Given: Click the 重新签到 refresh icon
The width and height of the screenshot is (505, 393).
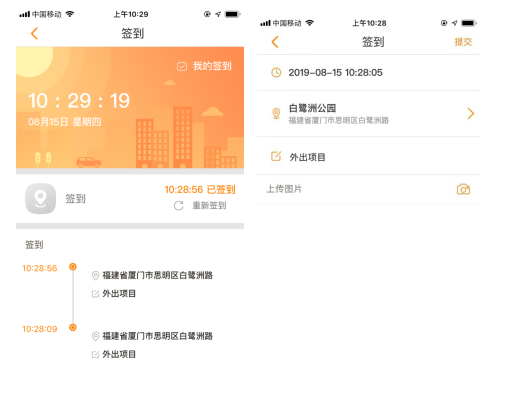Looking at the screenshot, I should (179, 206).
